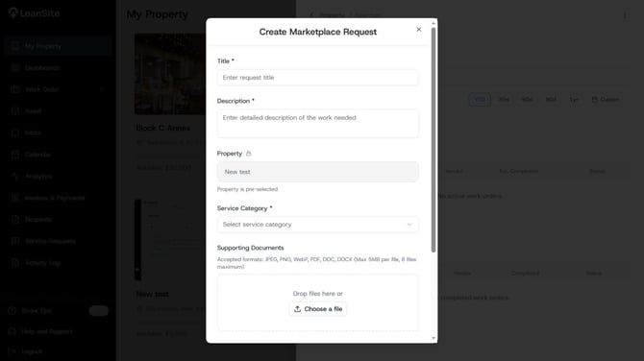
Task: Select the 1yr time range
Action: (x=574, y=99)
